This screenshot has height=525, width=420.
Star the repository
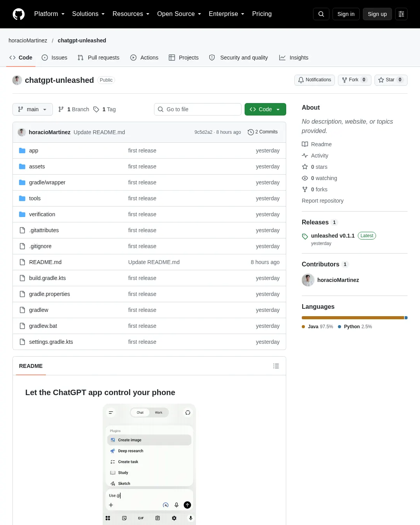pyautogui.click(x=391, y=80)
